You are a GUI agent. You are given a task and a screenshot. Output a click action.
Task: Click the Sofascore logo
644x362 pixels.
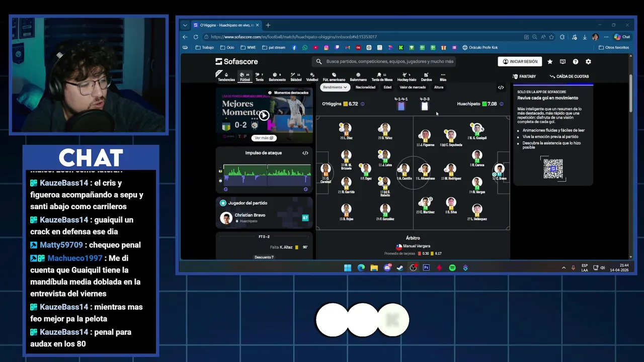pos(236,61)
